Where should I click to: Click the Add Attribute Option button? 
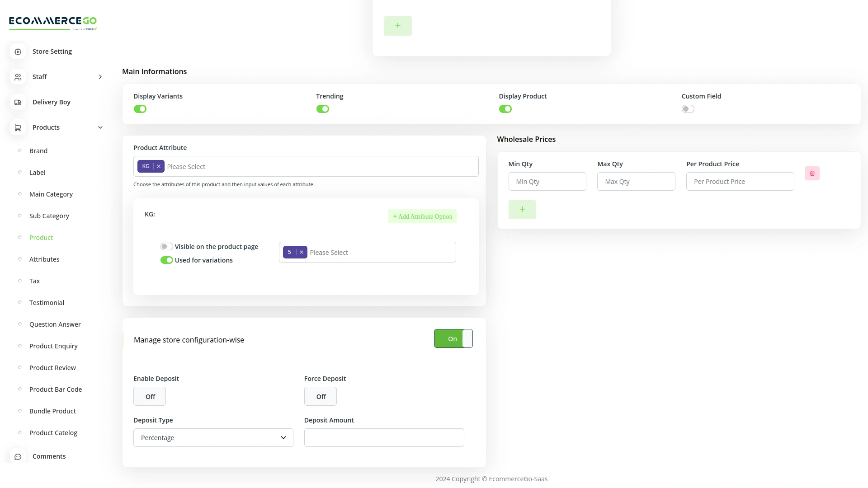pyautogui.click(x=422, y=216)
